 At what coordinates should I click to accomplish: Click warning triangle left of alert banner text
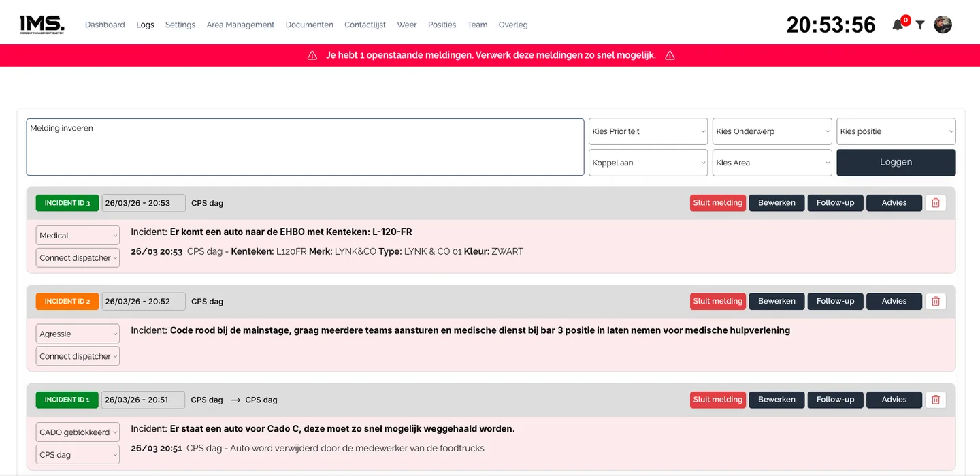pyautogui.click(x=312, y=55)
